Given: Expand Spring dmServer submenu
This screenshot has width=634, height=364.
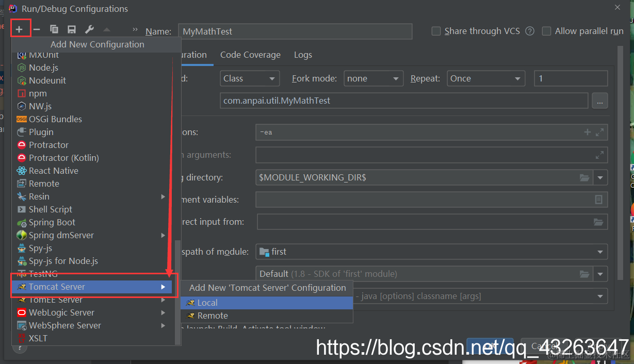Looking at the screenshot, I should tap(163, 235).
